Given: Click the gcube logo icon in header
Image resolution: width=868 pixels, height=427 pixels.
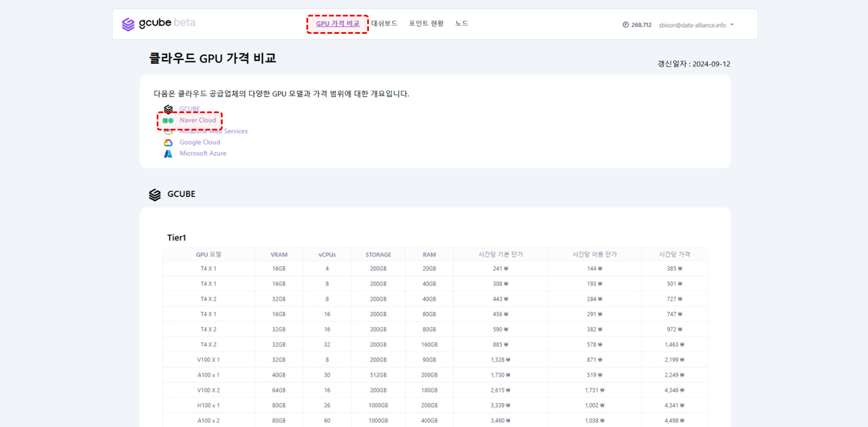Looking at the screenshot, I should click(128, 24).
